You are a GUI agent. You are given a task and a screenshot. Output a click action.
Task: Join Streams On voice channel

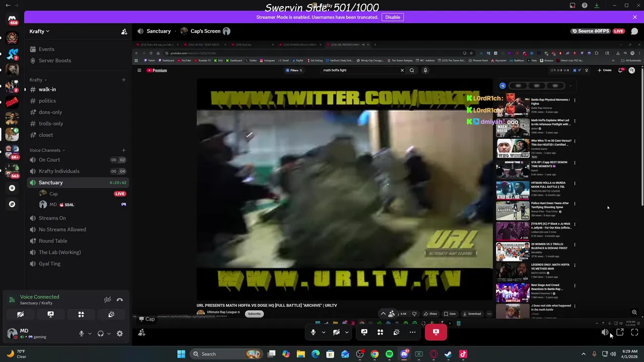(78, 218)
